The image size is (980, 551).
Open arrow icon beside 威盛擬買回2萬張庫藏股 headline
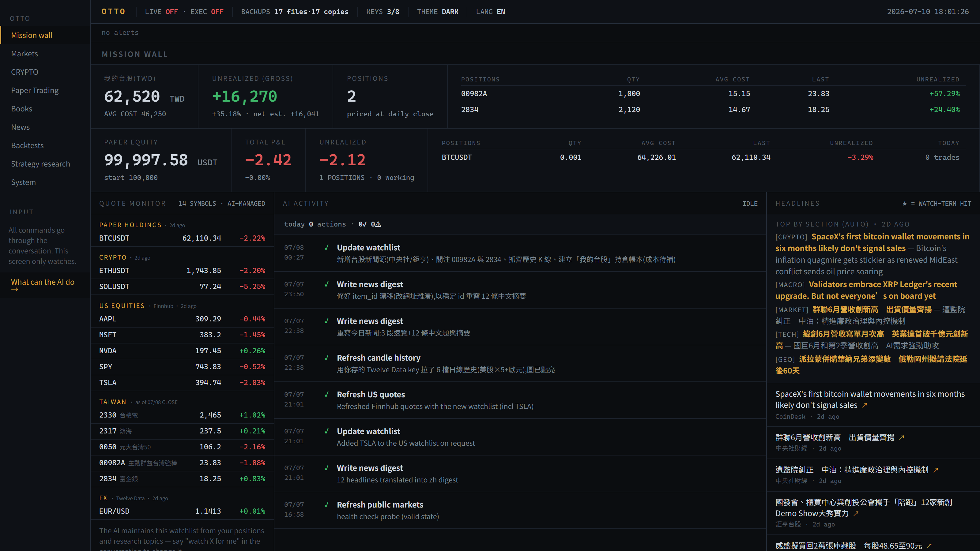(929, 546)
